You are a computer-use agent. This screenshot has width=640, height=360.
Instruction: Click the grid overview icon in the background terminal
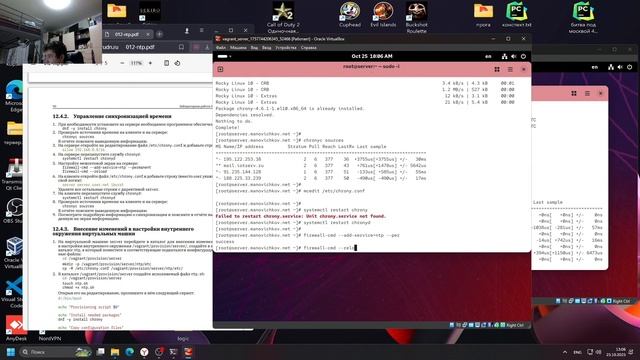pos(574,93)
